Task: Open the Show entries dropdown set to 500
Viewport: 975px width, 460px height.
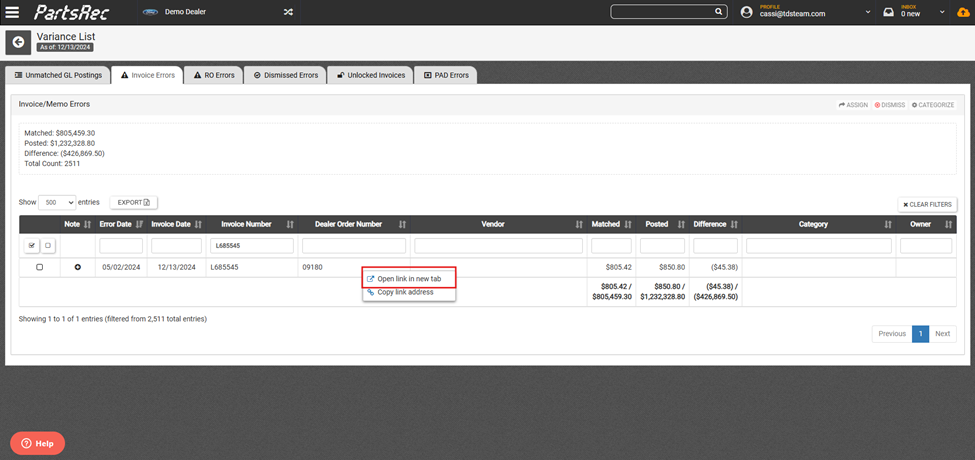Action: [x=57, y=202]
